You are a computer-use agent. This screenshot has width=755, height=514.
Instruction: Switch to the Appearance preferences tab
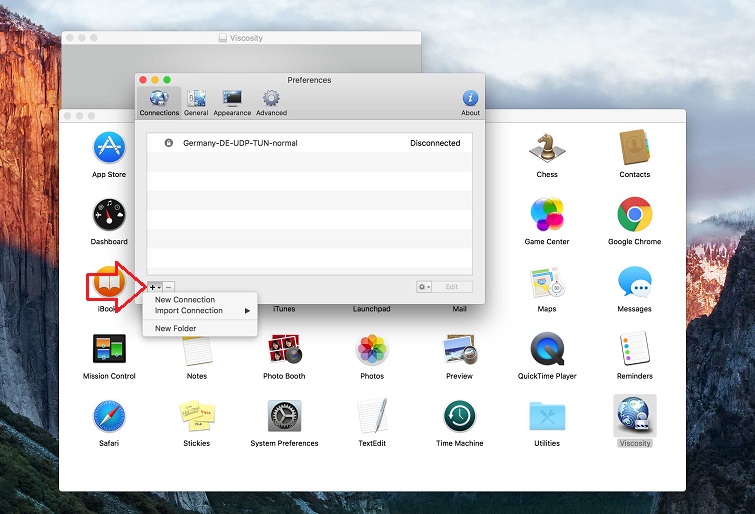coord(232,101)
